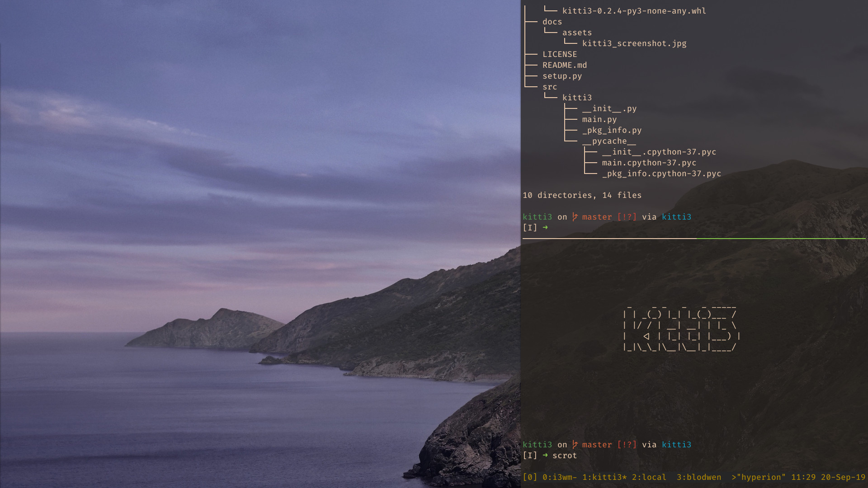Viewport: 868px width, 488px height.
Task: Click the kitti3 ASCII art logo
Action: tap(681, 330)
